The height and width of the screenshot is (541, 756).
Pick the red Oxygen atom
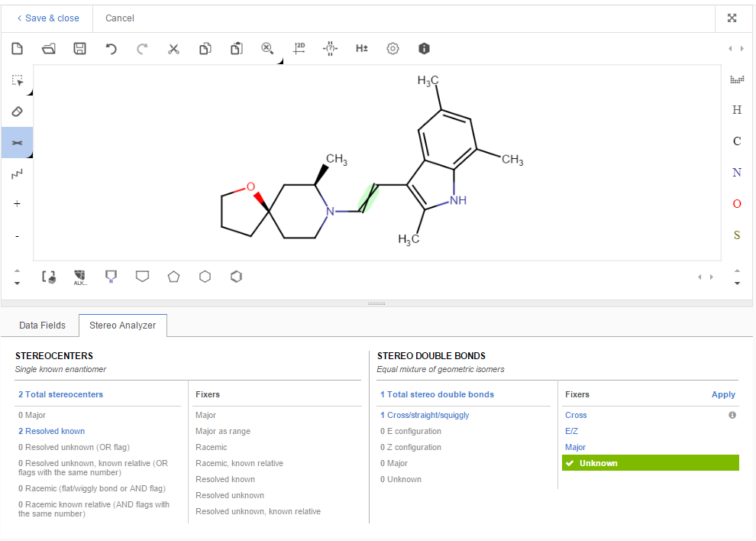(x=736, y=204)
